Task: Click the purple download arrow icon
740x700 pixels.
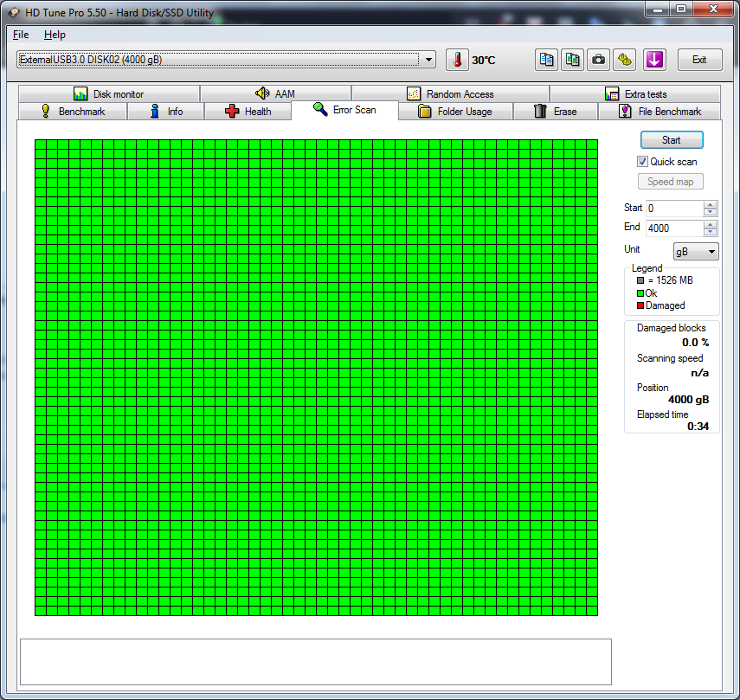Action: (654, 60)
